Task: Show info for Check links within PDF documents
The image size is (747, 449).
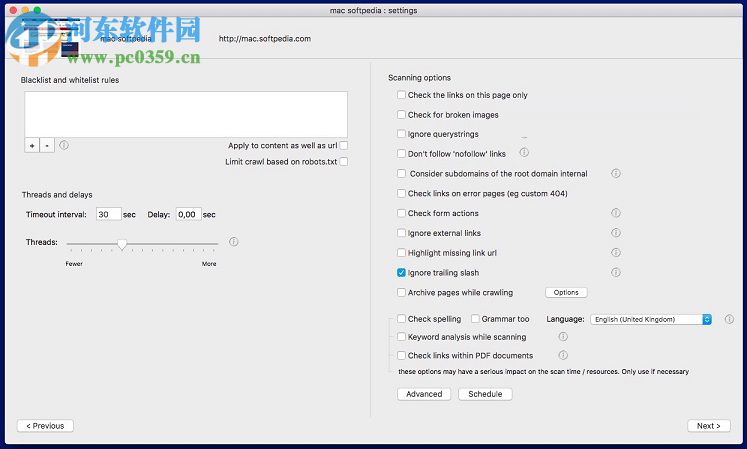Action: 563,355
